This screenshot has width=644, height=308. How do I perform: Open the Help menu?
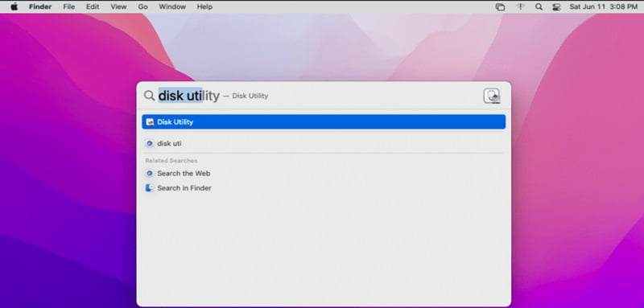click(x=204, y=6)
